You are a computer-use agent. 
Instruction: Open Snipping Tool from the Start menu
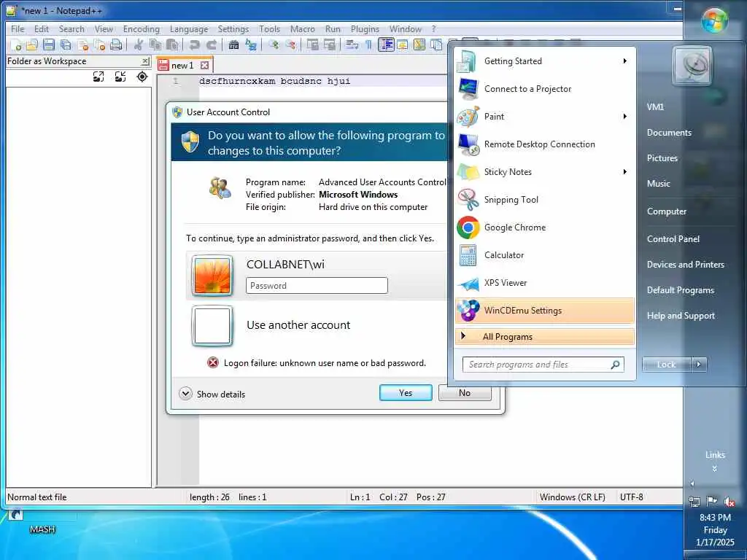544,200
